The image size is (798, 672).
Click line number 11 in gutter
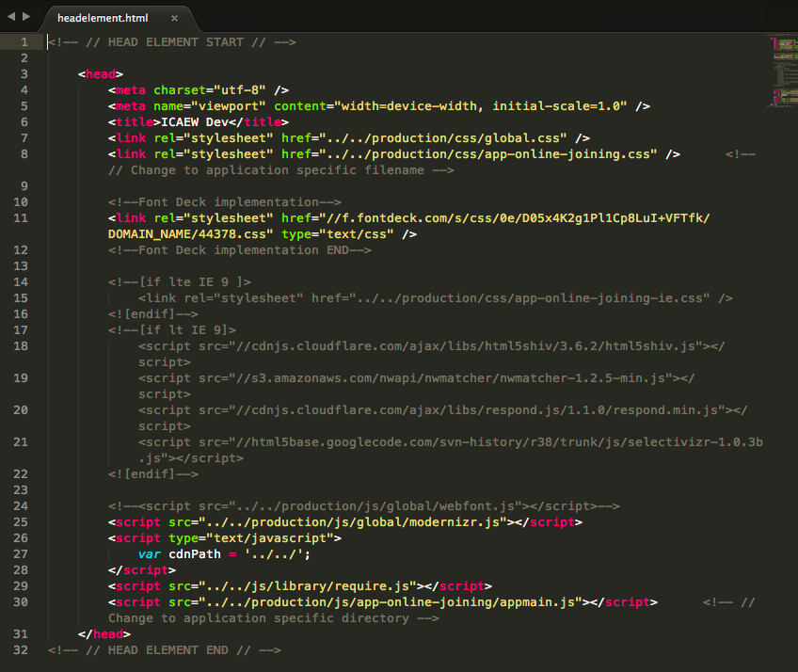pos(21,218)
